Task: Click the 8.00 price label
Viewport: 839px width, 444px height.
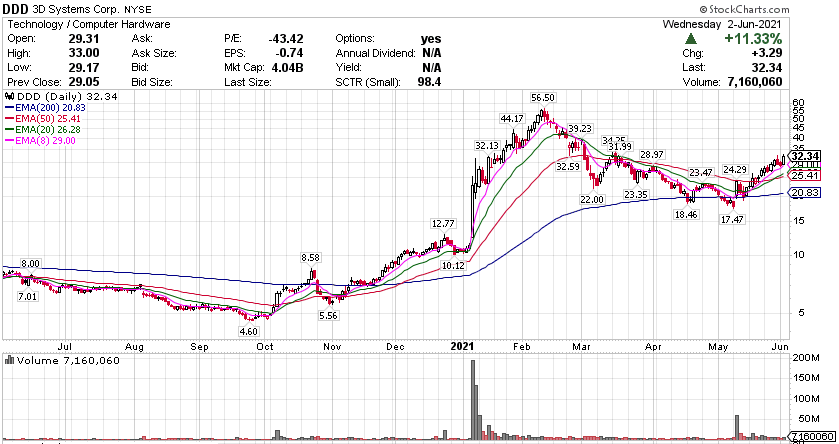Action: [30, 264]
